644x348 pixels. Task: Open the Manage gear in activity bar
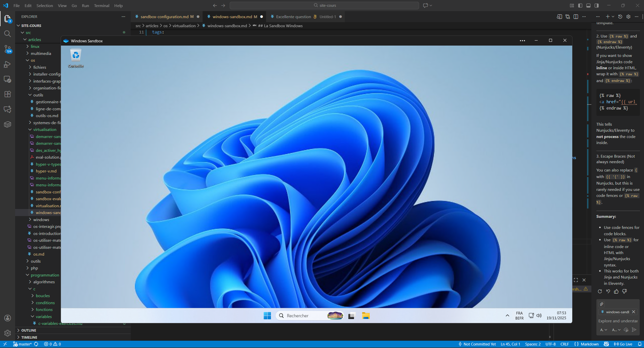point(7,333)
